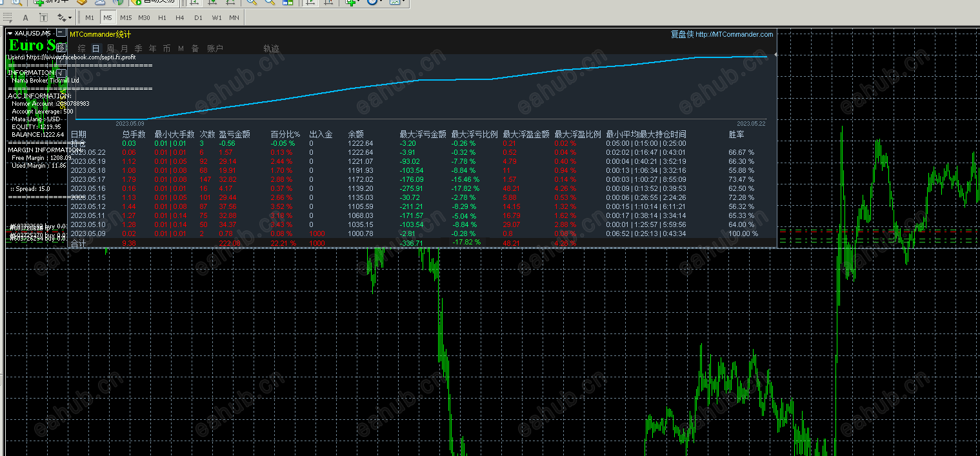Select the text label 'T' tool
The width and height of the screenshot is (980, 456).
point(43,17)
